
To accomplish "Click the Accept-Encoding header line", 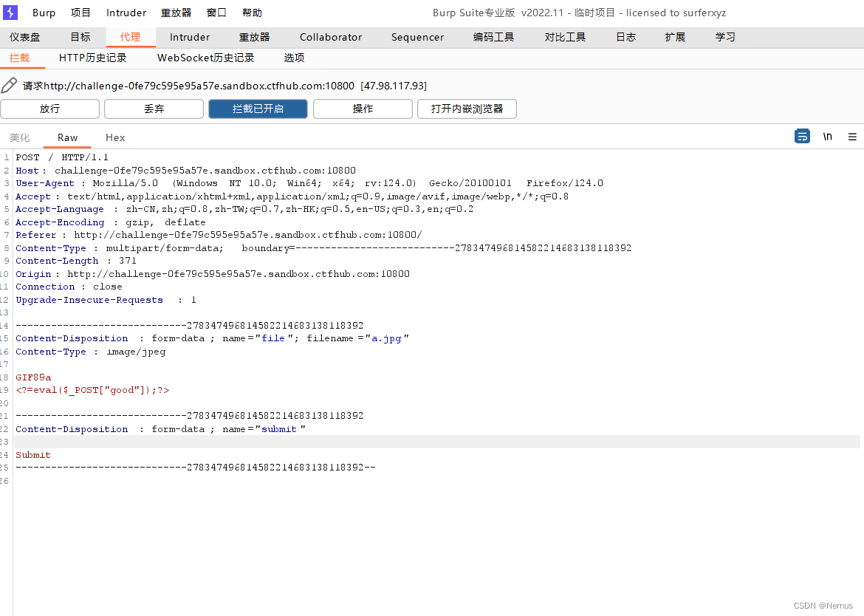I will point(110,222).
